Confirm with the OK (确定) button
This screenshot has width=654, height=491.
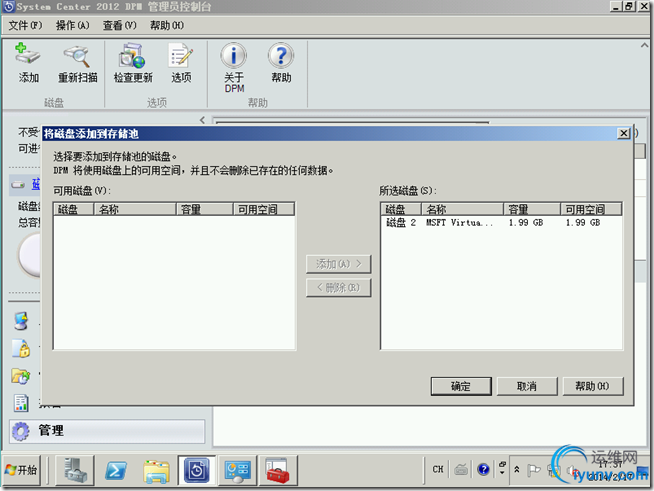pyautogui.click(x=461, y=386)
